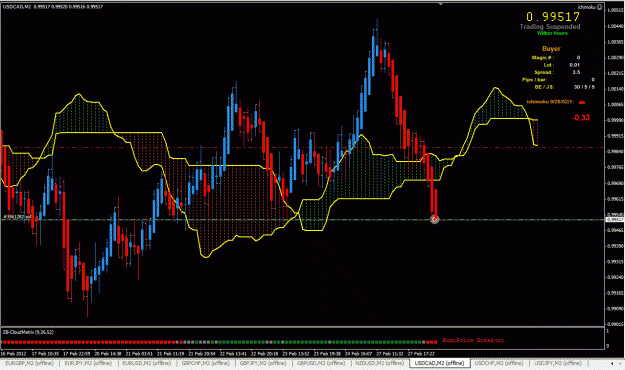Click the chart shift triangle marker at top
This screenshot has width=625, height=370.
pyautogui.click(x=440, y=4)
